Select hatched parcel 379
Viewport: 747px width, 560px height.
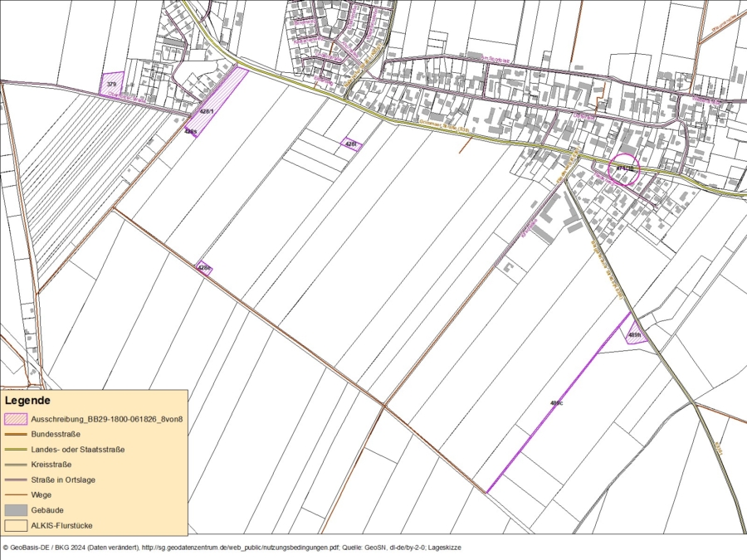pyautogui.click(x=111, y=83)
